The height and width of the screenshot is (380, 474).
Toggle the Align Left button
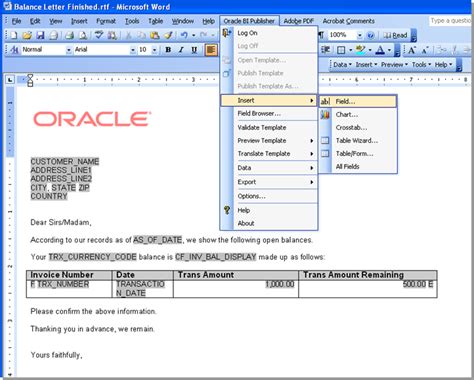pos(211,50)
